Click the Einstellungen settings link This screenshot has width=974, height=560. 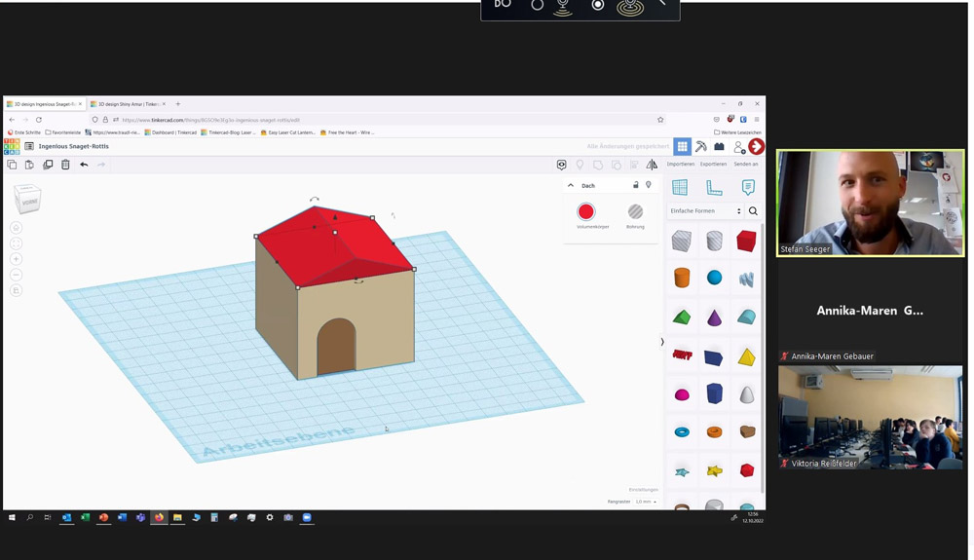[x=643, y=490]
